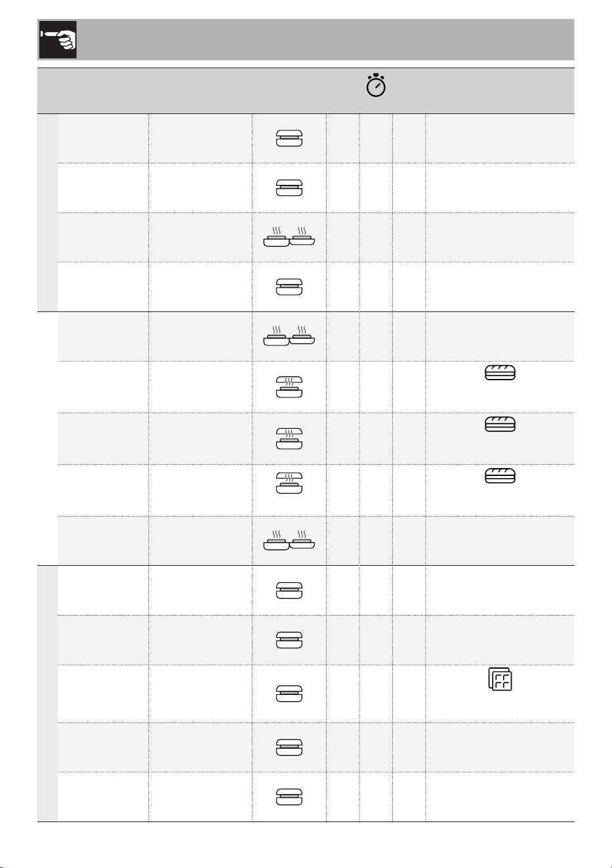
Task: Click the stopwatch timer icon
Action: point(376,87)
